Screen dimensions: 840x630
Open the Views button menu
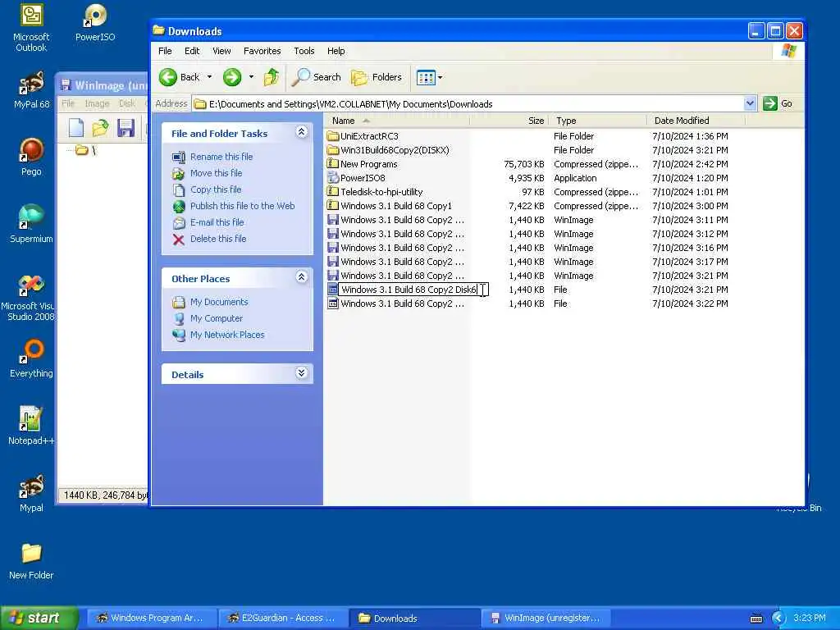point(430,78)
